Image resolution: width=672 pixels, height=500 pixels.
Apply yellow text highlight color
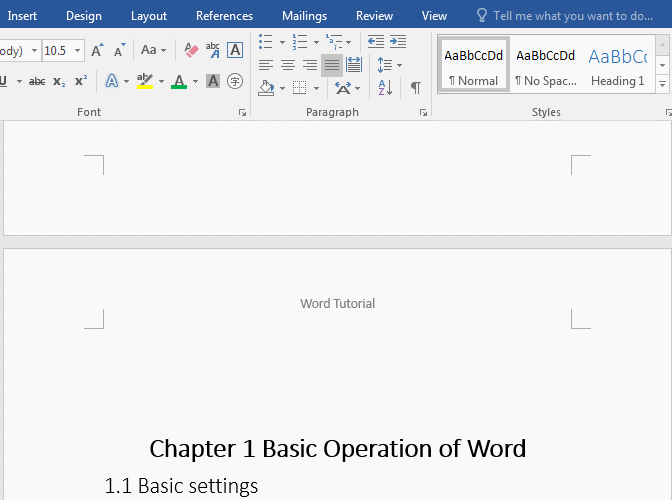click(145, 81)
